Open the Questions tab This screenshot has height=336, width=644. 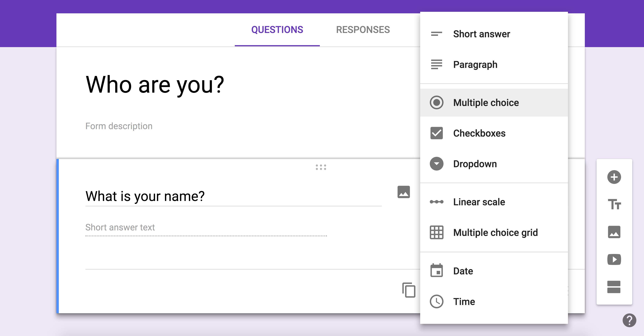277,30
